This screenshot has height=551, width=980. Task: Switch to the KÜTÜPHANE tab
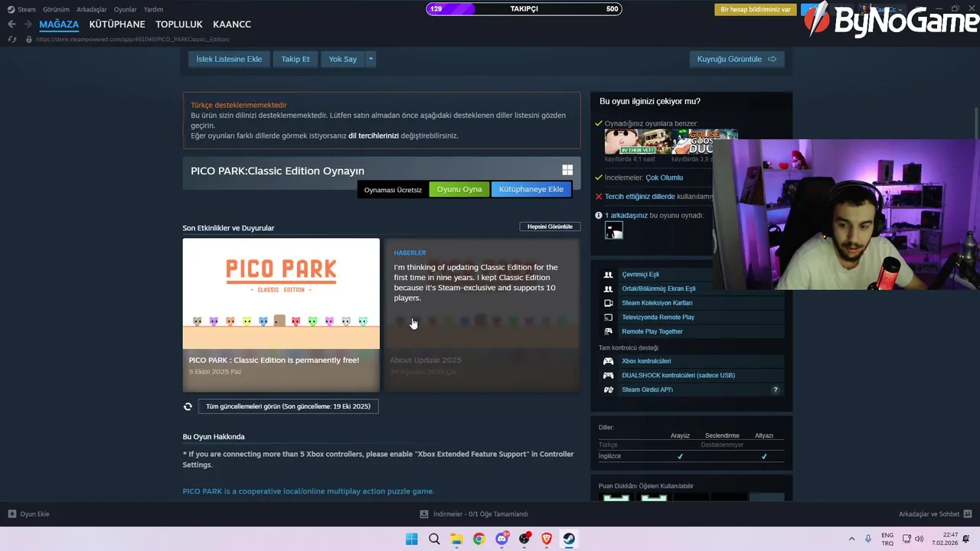pos(117,24)
